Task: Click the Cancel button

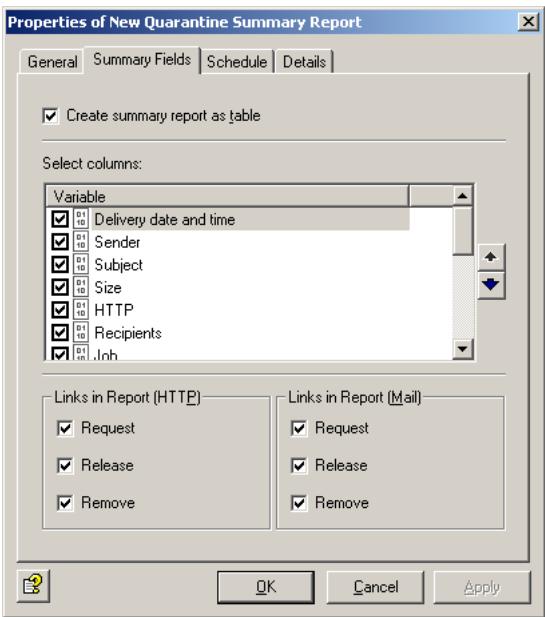Action: tap(375, 587)
